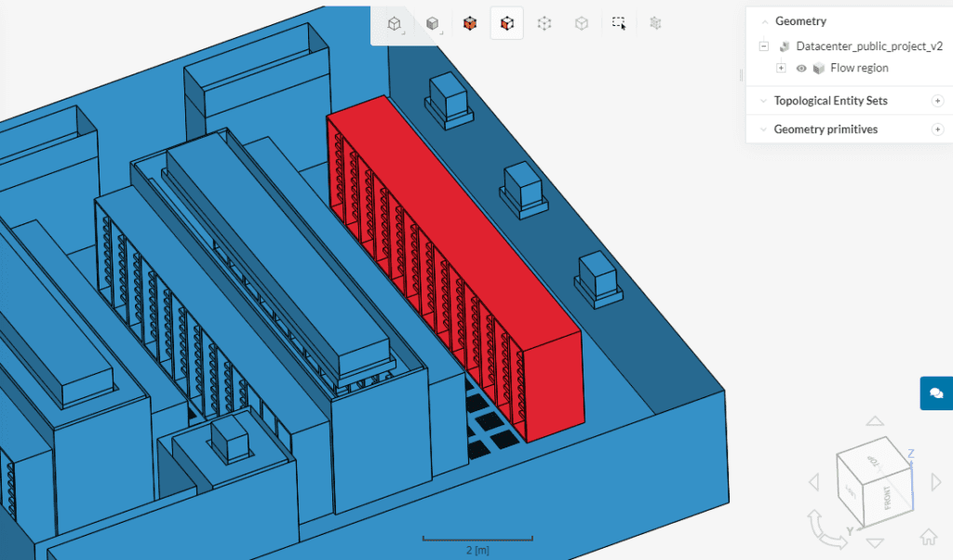Activate the box selection tool
The height and width of the screenshot is (560, 953).
[x=619, y=23]
